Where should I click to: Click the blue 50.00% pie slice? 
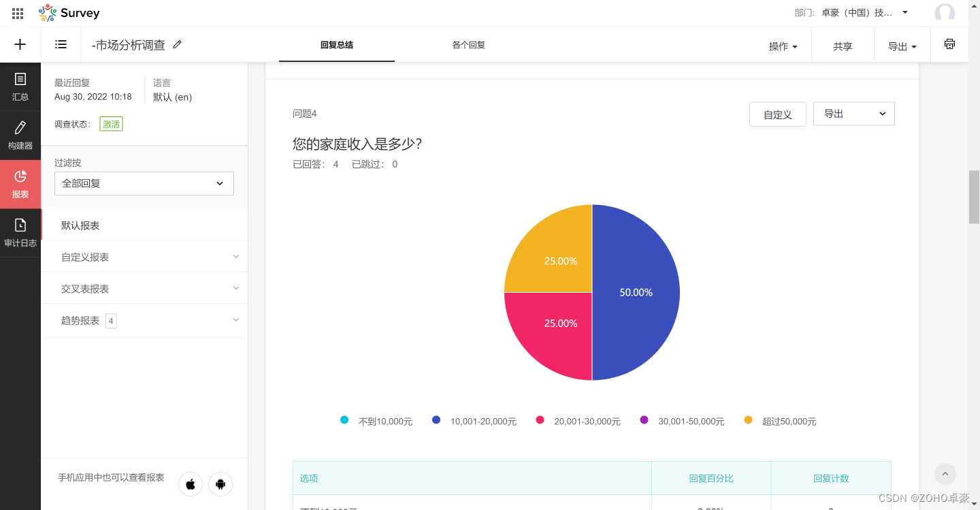coord(636,292)
